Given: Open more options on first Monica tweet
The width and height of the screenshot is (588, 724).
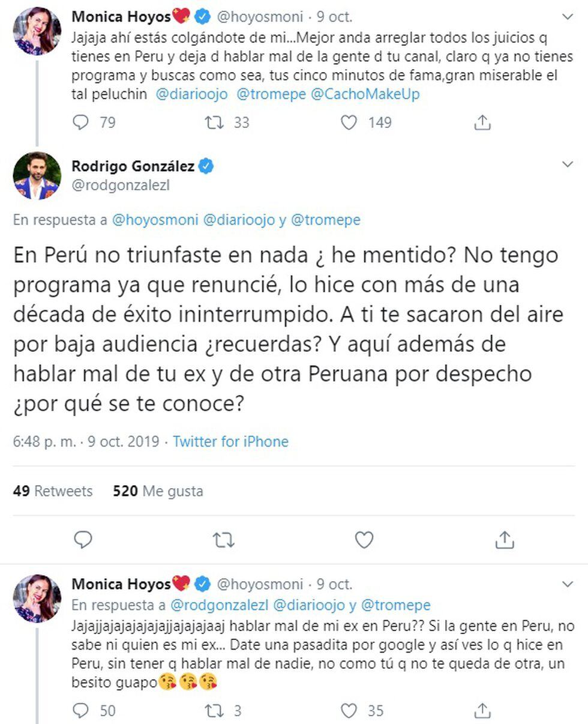Looking at the screenshot, I should [x=567, y=16].
